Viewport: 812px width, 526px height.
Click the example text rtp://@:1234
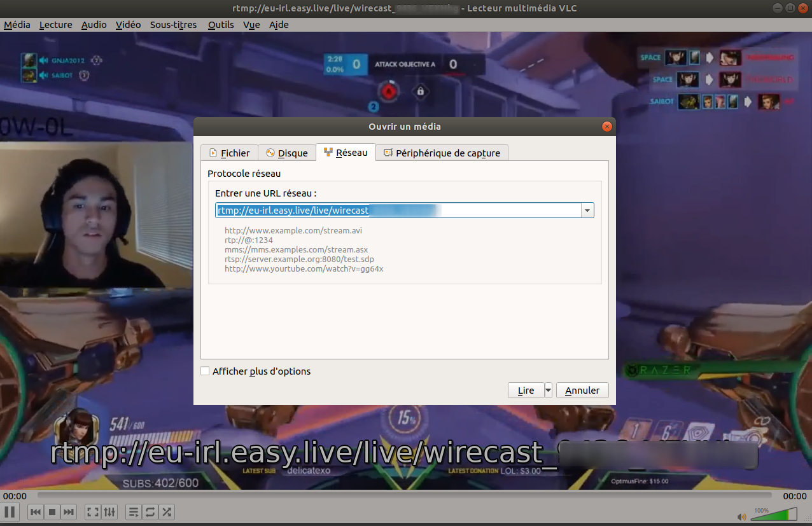[249, 240]
